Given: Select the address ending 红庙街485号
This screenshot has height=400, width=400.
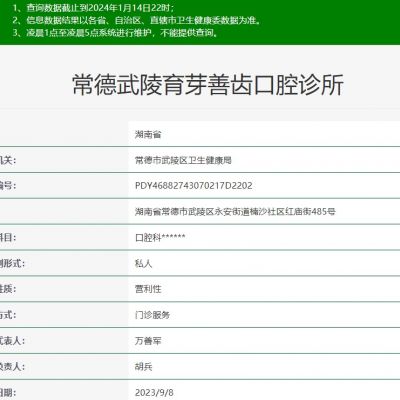Looking at the screenshot, I should pos(235,212).
